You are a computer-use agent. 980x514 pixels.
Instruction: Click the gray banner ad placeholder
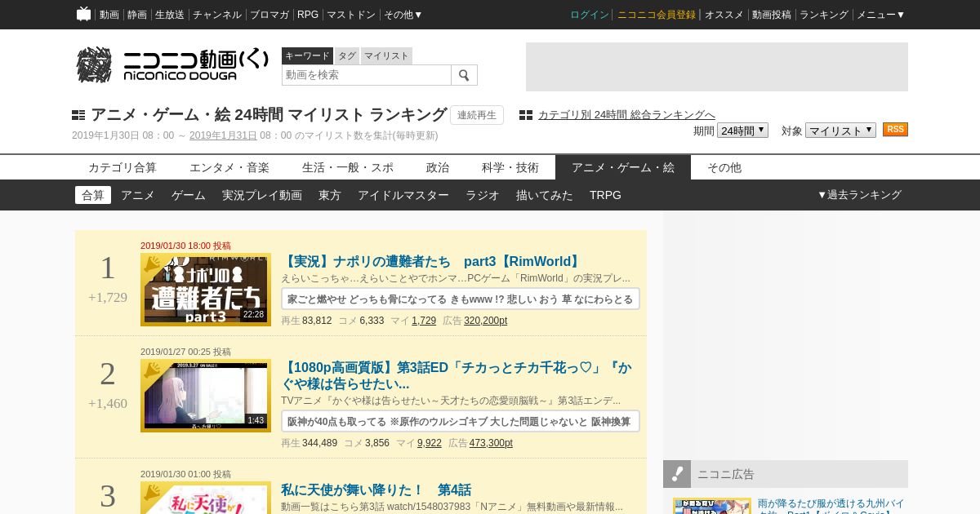point(717,67)
